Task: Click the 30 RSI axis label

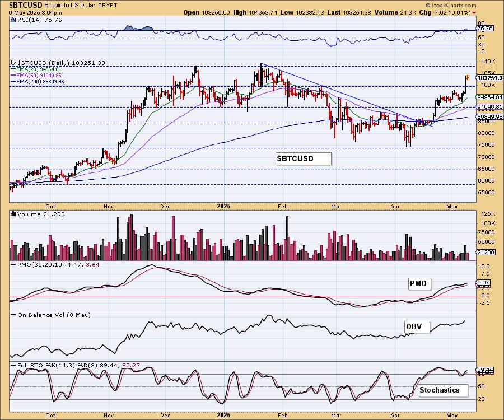Action: pos(482,44)
